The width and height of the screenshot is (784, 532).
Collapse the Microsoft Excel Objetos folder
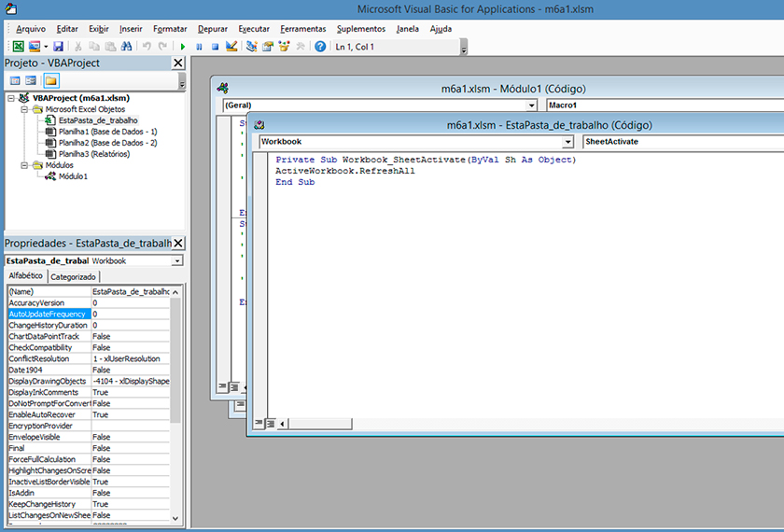tap(24, 109)
